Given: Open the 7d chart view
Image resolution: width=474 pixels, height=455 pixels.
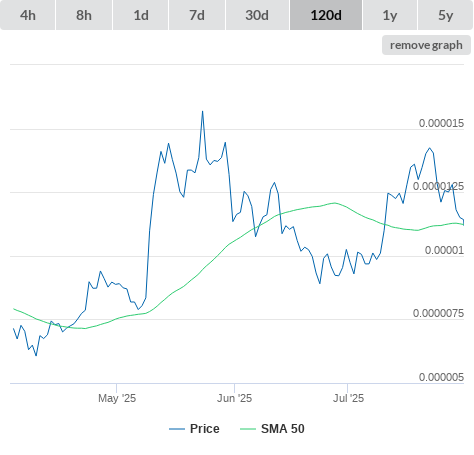Looking at the screenshot, I should coord(197,15).
